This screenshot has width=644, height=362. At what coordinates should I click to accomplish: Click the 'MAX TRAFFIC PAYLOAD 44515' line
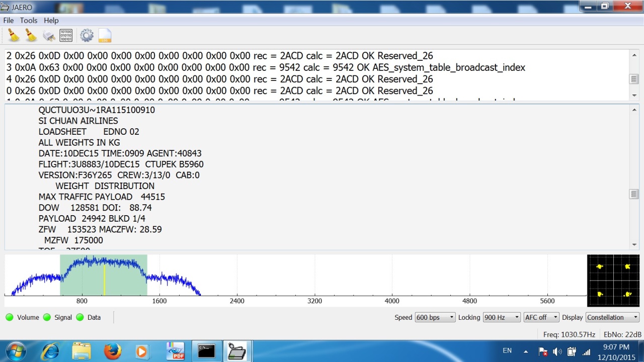point(102,197)
